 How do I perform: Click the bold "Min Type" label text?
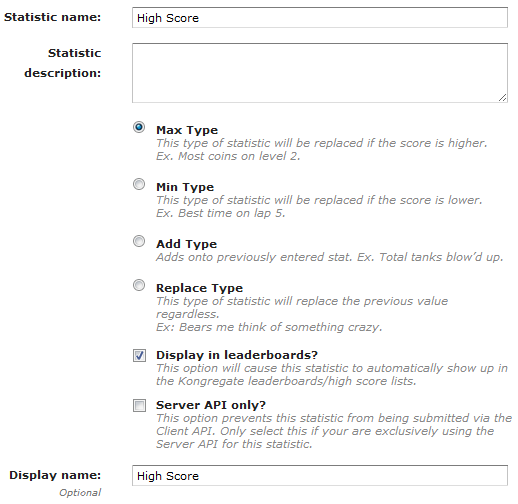[185, 187]
